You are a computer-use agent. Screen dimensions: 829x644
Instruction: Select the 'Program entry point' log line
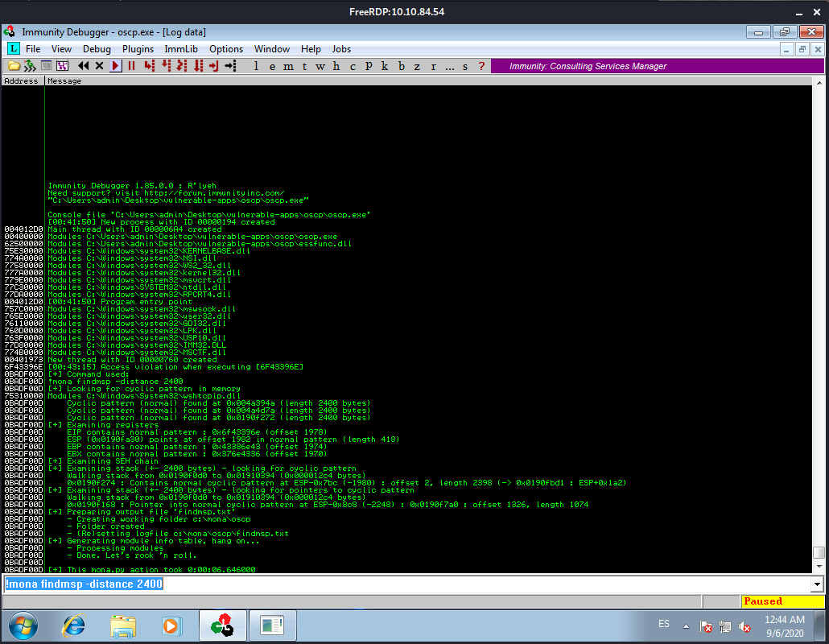pyautogui.click(x=120, y=302)
